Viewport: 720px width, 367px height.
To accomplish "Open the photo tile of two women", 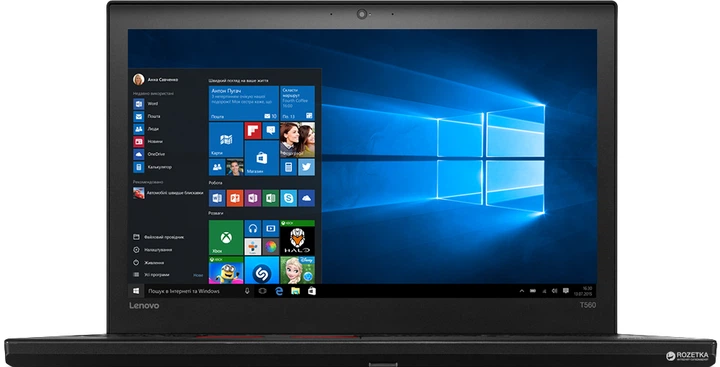I will [298, 140].
